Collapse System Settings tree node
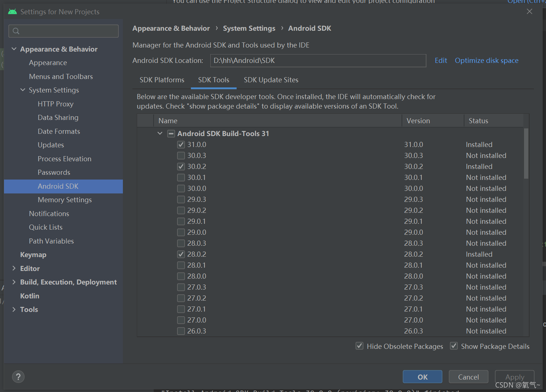 (x=23, y=90)
